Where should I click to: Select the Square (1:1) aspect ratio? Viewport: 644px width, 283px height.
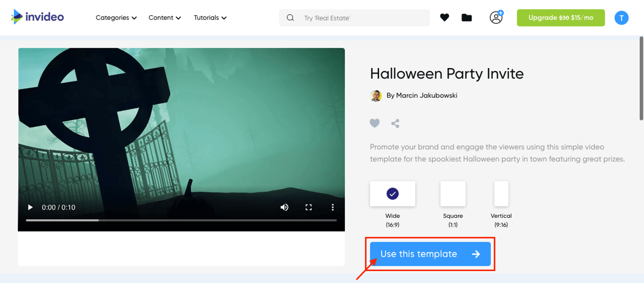pos(453,193)
